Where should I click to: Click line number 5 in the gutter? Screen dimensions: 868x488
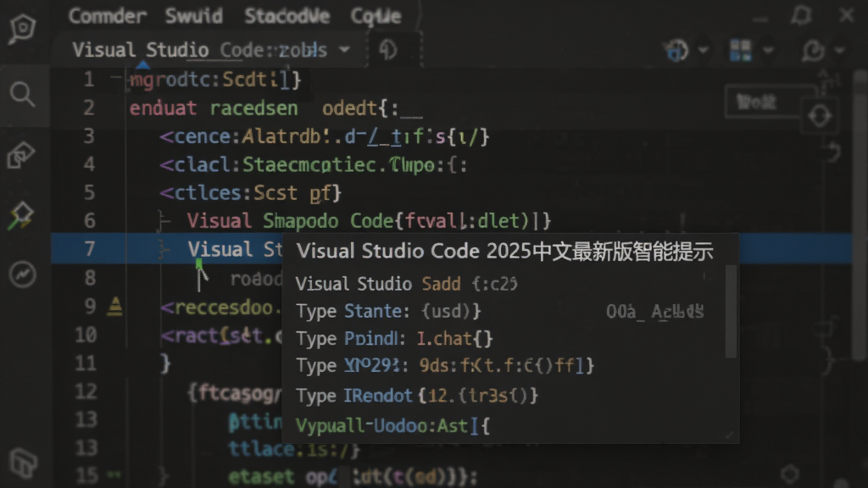88,192
